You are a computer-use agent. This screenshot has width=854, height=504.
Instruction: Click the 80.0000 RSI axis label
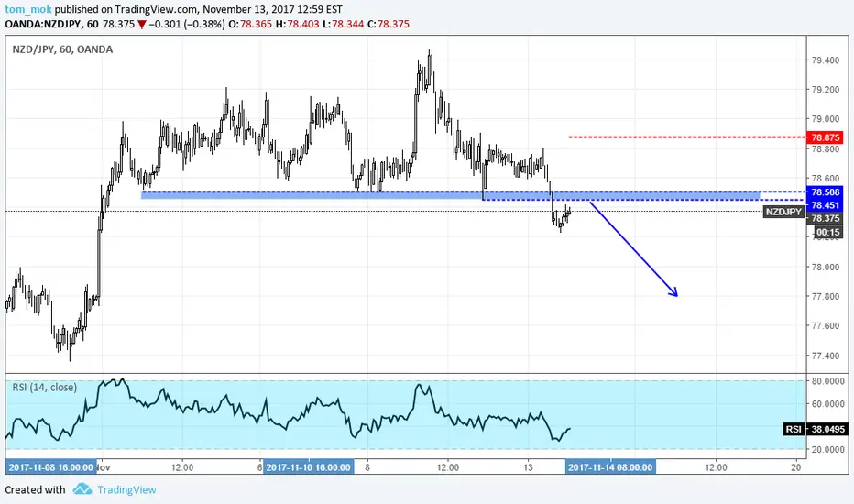coord(827,381)
